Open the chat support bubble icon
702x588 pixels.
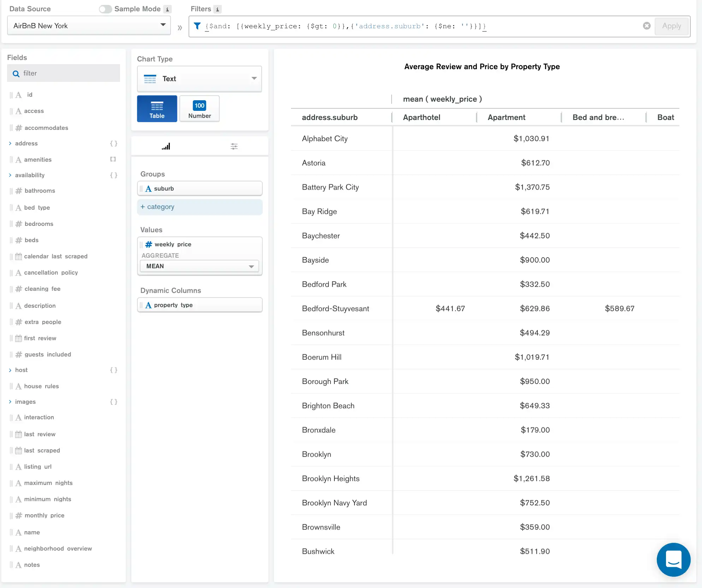[x=673, y=559]
